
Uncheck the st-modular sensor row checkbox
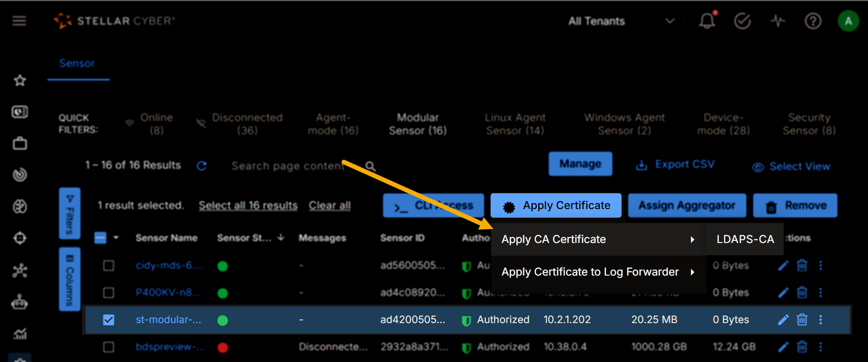[109, 320]
